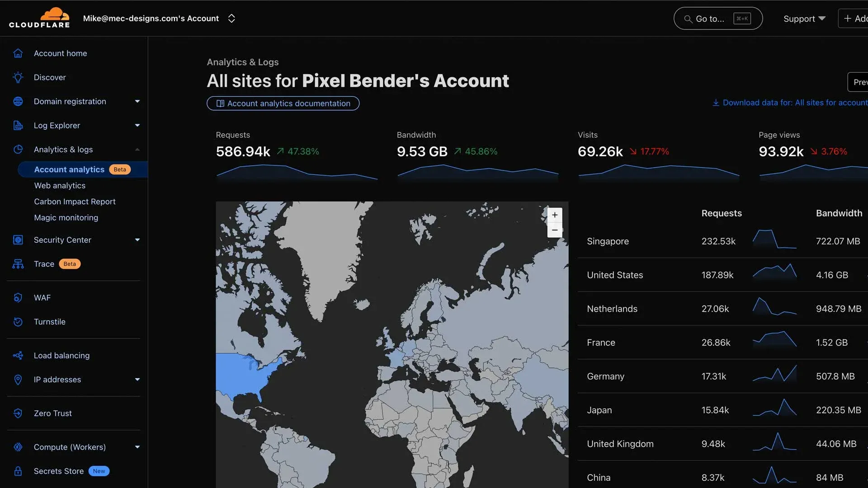Screen dimensions: 868x488
Task: Open the Support dropdown
Action: pos(804,19)
